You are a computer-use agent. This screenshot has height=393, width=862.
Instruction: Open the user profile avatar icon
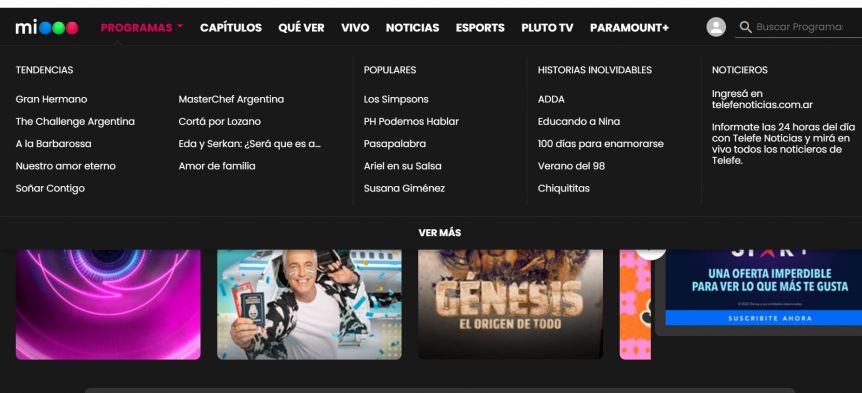[716, 27]
